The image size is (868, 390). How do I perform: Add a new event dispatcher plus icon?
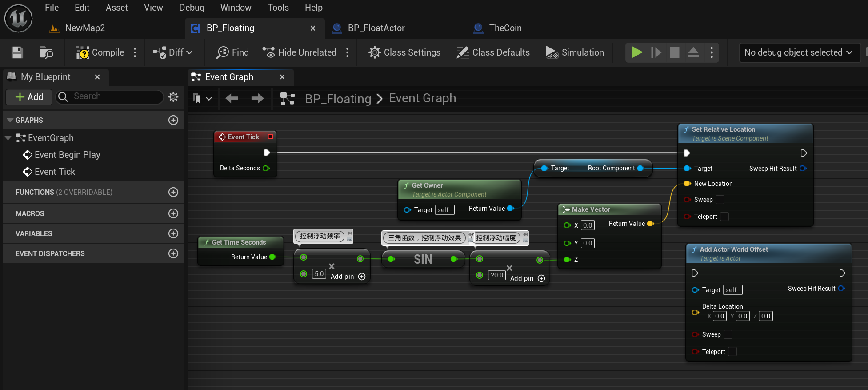click(173, 253)
